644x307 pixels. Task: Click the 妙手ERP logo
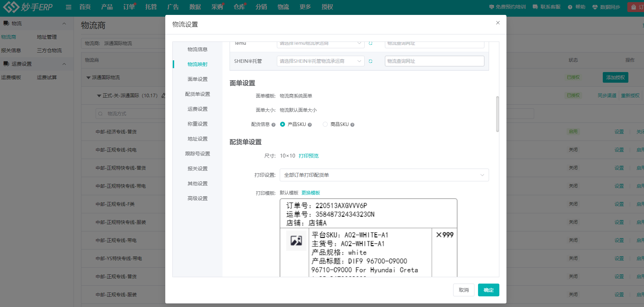tap(28, 7)
